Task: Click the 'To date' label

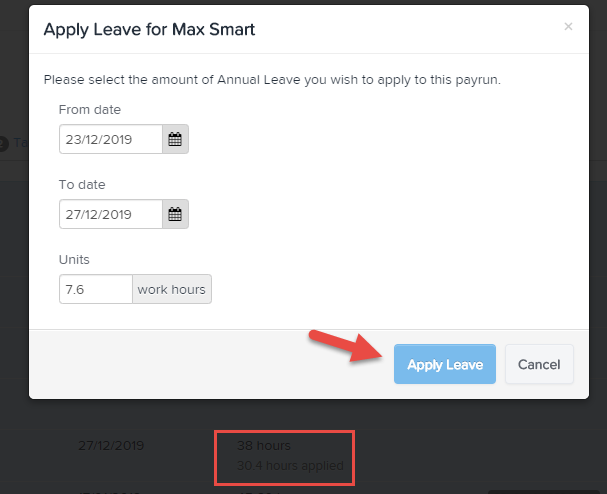Action: (x=82, y=185)
